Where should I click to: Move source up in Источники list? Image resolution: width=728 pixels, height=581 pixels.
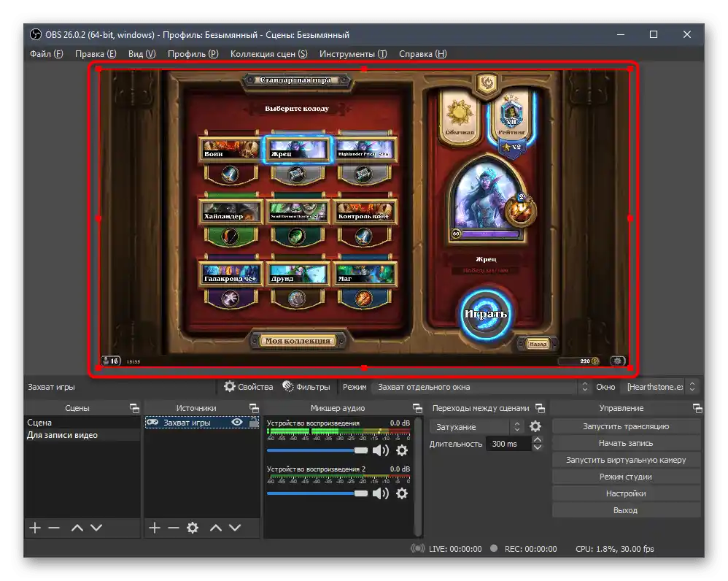pyautogui.click(x=216, y=528)
